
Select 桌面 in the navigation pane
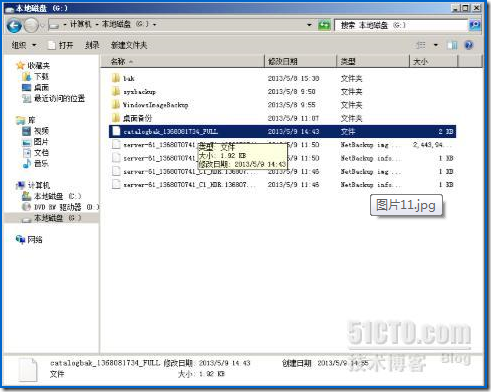pos(36,88)
